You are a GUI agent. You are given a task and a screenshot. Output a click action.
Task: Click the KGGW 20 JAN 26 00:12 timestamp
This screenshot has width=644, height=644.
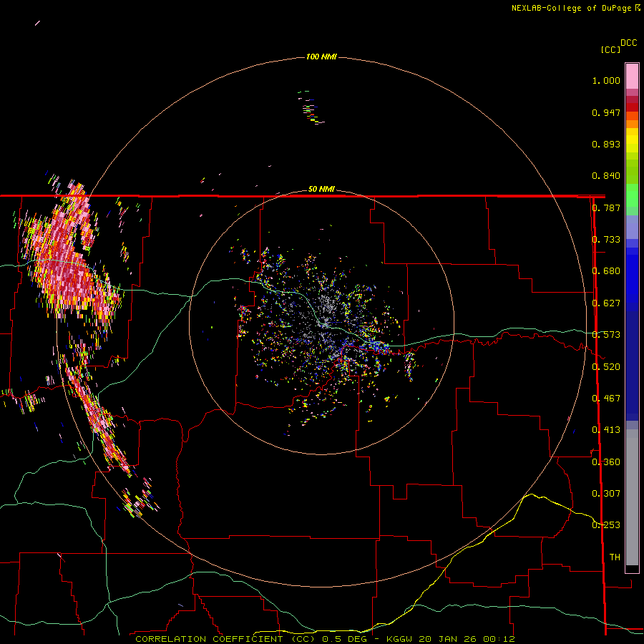(x=451, y=639)
